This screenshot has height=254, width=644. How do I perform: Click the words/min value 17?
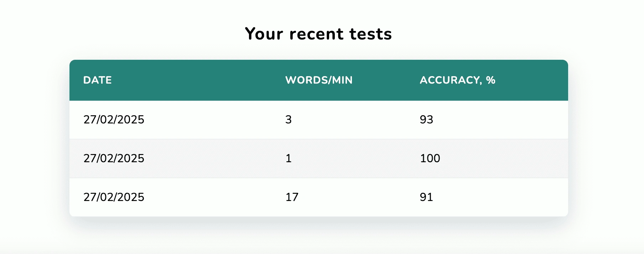[x=292, y=197]
